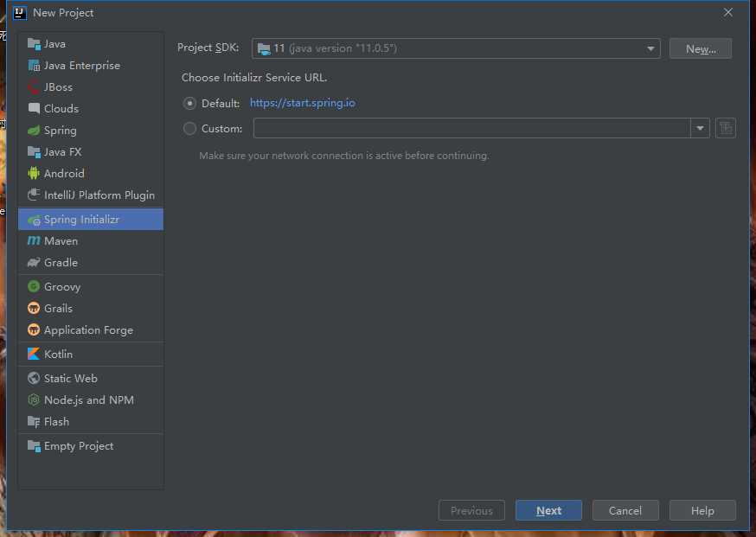Click the Kotlin K icon
This screenshot has height=537, width=756.
point(34,355)
